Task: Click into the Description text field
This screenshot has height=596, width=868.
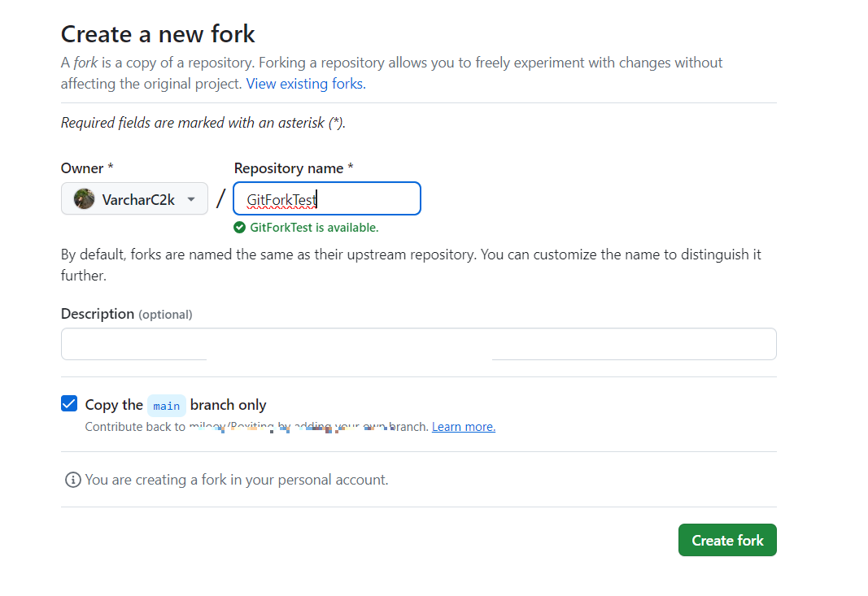Action: coord(418,343)
